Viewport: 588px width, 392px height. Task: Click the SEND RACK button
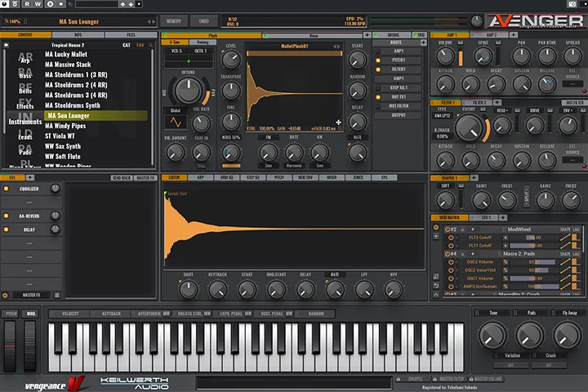coord(122,178)
